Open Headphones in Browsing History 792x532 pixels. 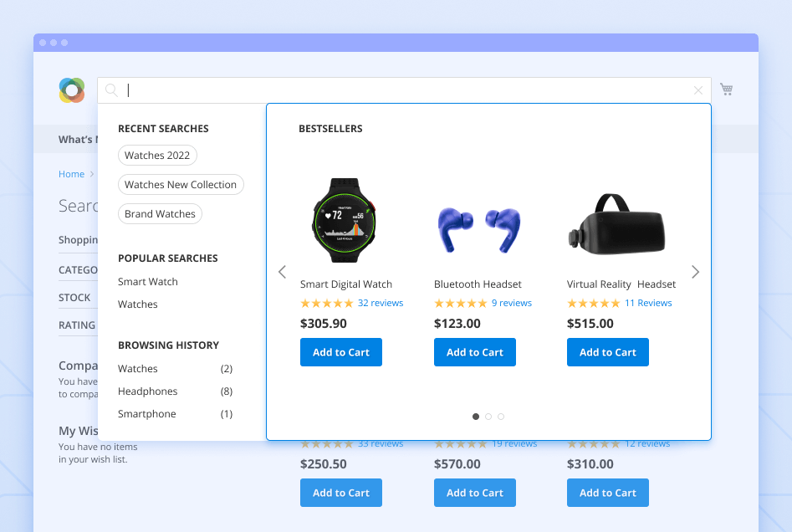pos(148,391)
